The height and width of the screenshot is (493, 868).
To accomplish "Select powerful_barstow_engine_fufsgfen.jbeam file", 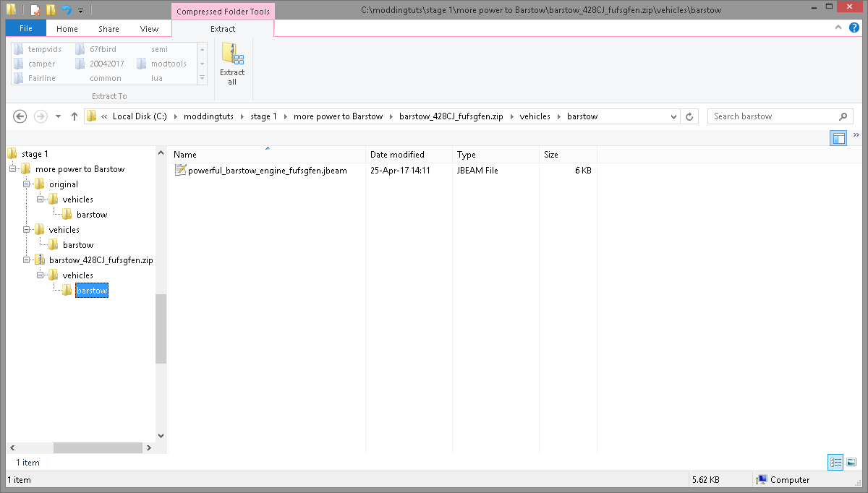I will (267, 171).
